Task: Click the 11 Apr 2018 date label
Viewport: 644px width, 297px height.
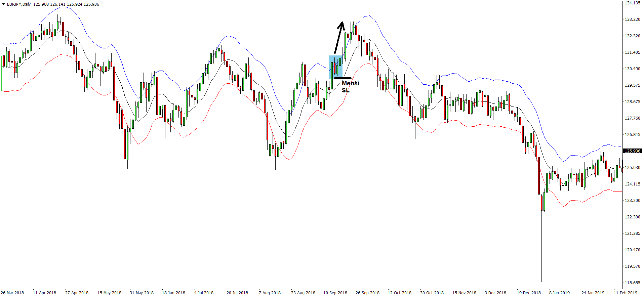Action: (44, 293)
